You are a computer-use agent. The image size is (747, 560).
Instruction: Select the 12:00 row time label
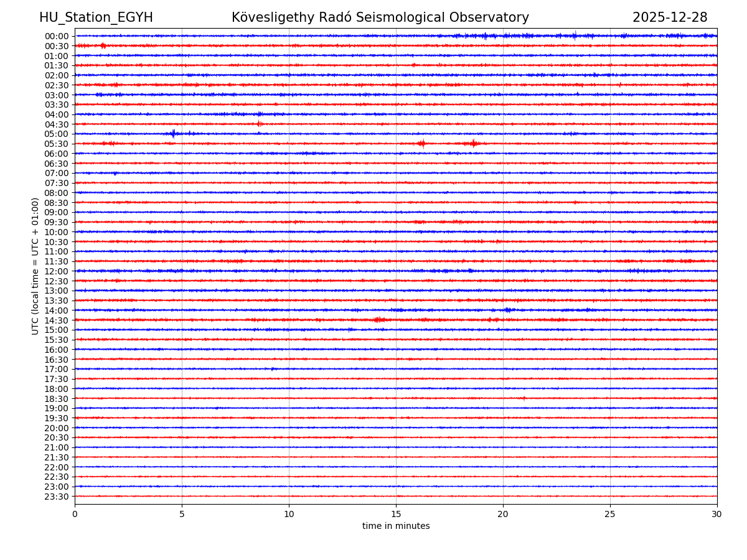click(x=57, y=271)
